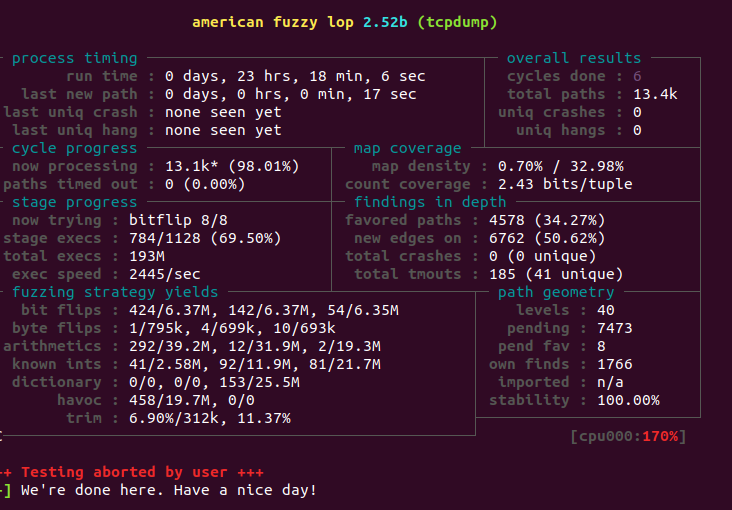Image resolution: width=732 pixels, height=510 pixels.
Task: Click trim values '6.90%/312k, 11.37%'
Action: (x=210, y=418)
